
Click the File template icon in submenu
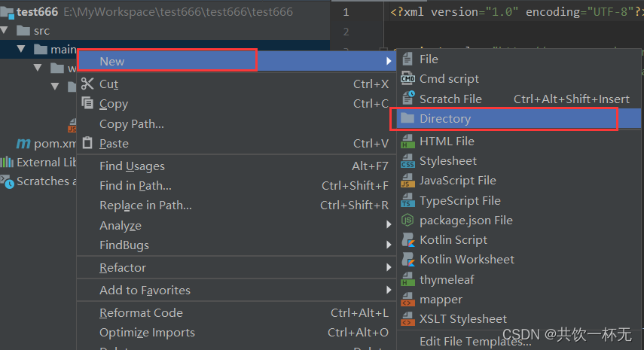click(407, 59)
